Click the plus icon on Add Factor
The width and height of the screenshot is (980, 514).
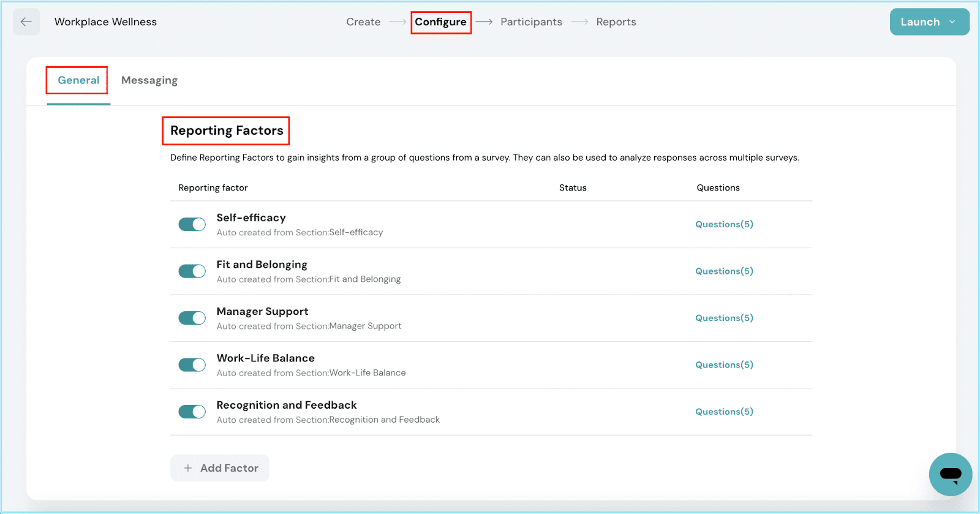[x=188, y=468]
